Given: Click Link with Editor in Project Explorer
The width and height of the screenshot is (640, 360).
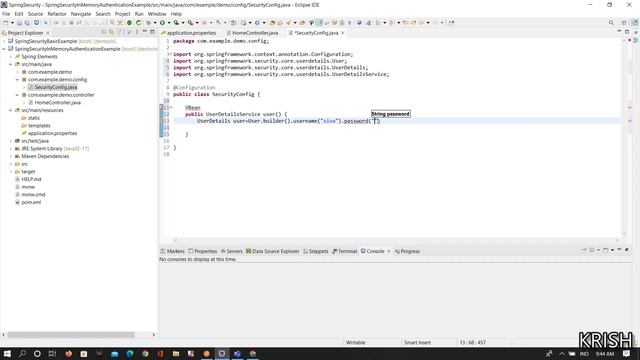Looking at the screenshot, I should click(x=111, y=32).
